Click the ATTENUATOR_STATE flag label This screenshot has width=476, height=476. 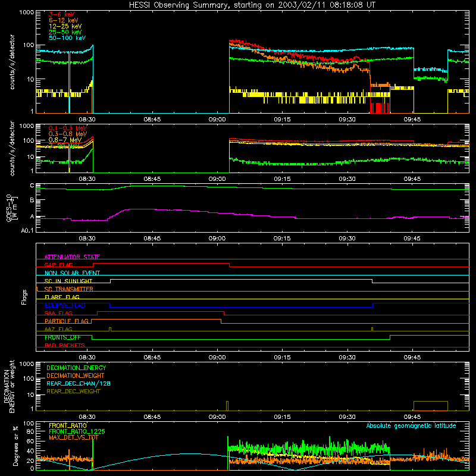click(x=72, y=257)
